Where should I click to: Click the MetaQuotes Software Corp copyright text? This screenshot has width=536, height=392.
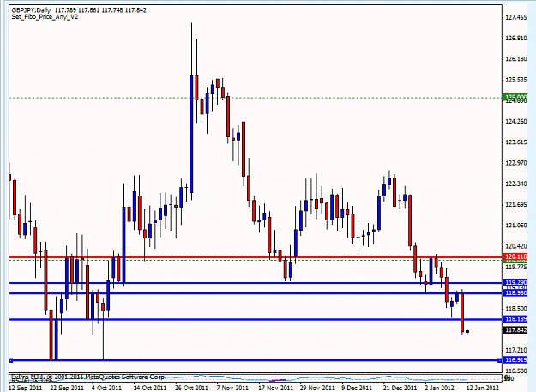pos(88,377)
